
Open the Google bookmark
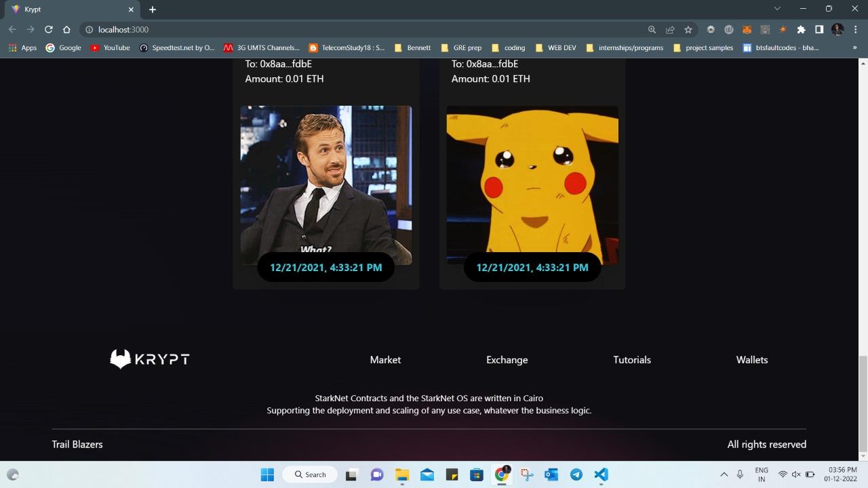63,48
